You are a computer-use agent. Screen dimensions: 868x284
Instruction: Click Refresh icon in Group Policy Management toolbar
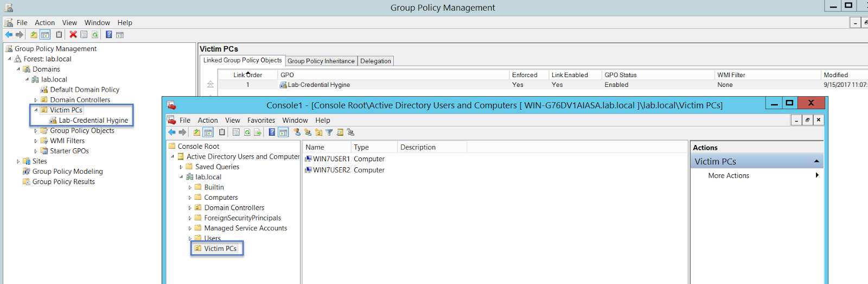95,35
